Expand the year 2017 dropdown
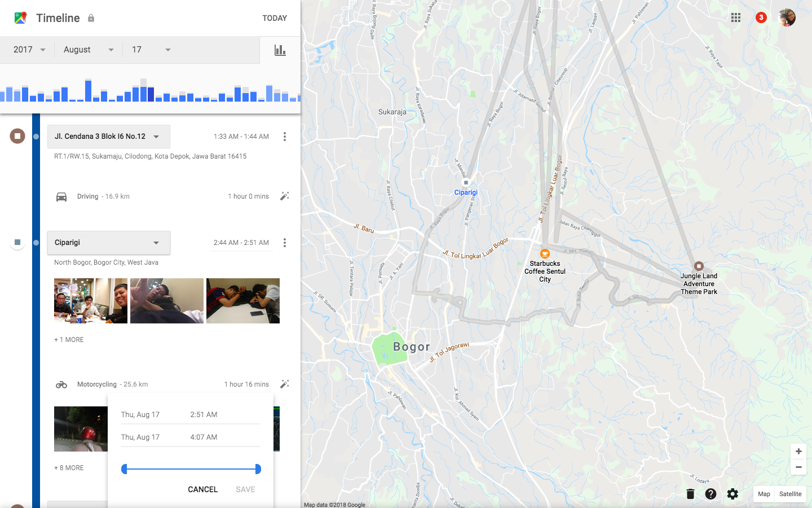This screenshot has width=812, height=508. pos(29,50)
